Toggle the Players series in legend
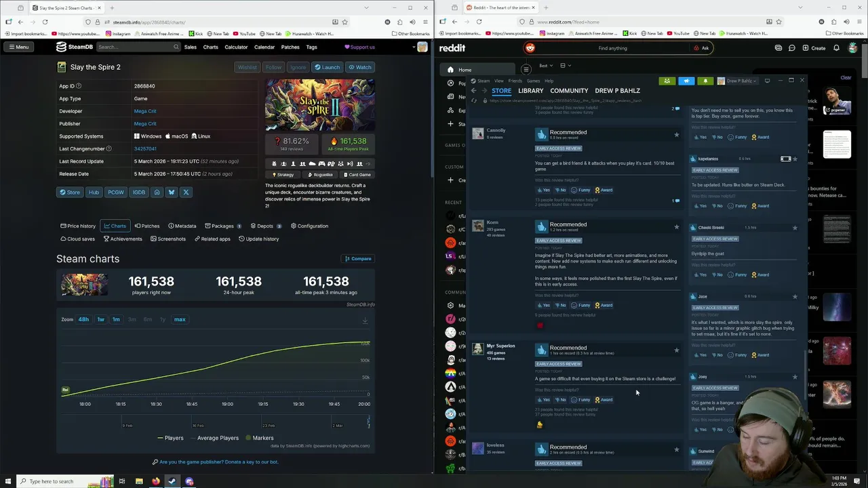This screenshot has height=488, width=868. [170, 438]
